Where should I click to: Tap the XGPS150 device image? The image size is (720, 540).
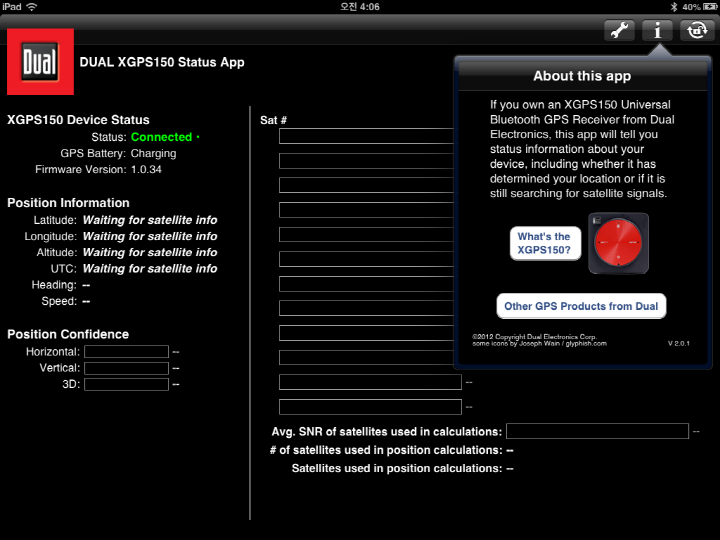pyautogui.click(x=619, y=243)
